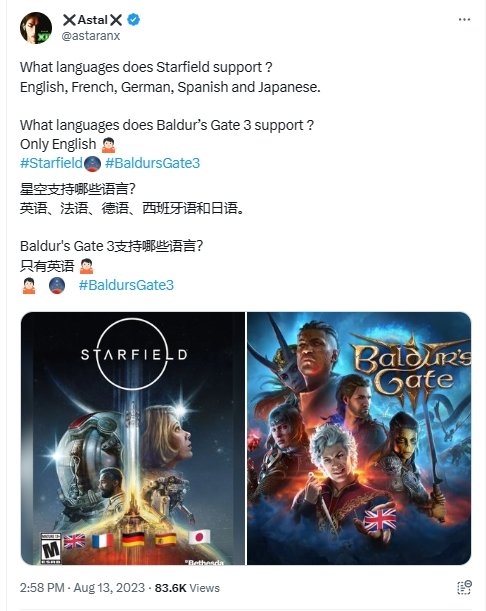This screenshot has width=486, height=611.
Task: Click the Japanese flag on Starfield cover
Action: 199,537
